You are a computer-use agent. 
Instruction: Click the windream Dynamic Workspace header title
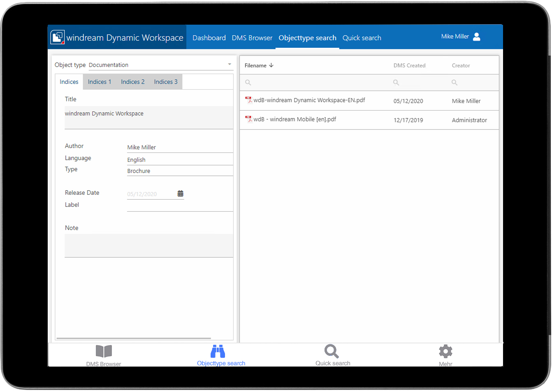point(125,38)
